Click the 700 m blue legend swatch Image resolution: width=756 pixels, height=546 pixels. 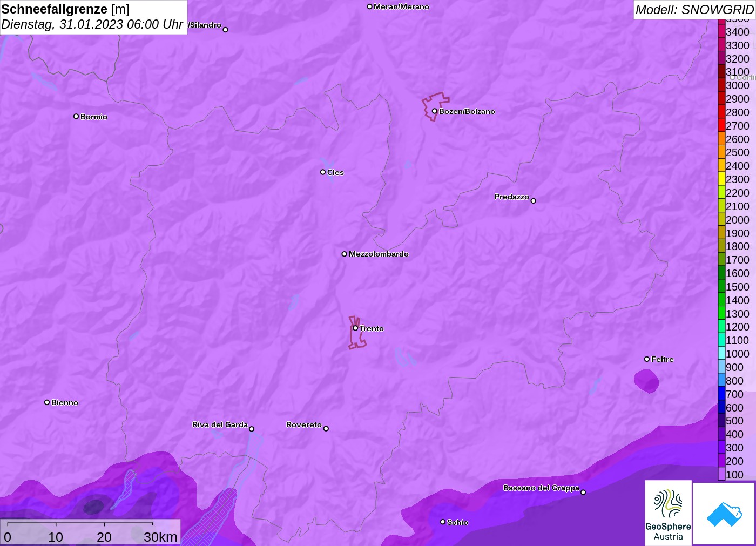click(x=721, y=394)
